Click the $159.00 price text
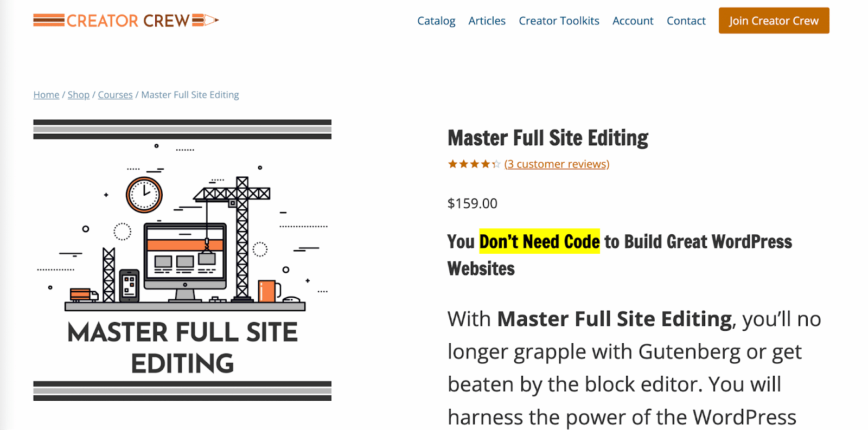The height and width of the screenshot is (430, 868). pos(472,203)
